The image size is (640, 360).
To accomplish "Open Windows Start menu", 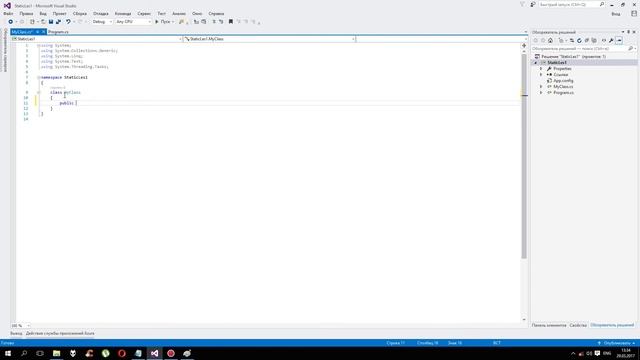I will coord(8,353).
